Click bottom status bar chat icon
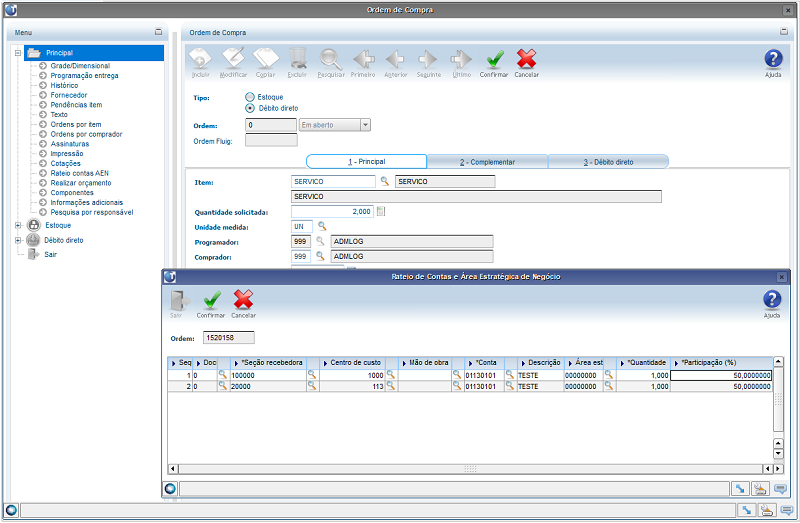The height and width of the screenshot is (523, 800). [788, 510]
